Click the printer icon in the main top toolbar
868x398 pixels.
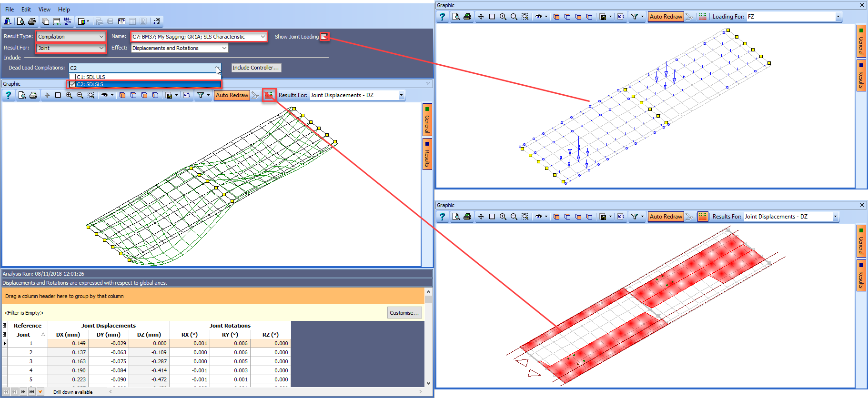(x=32, y=21)
